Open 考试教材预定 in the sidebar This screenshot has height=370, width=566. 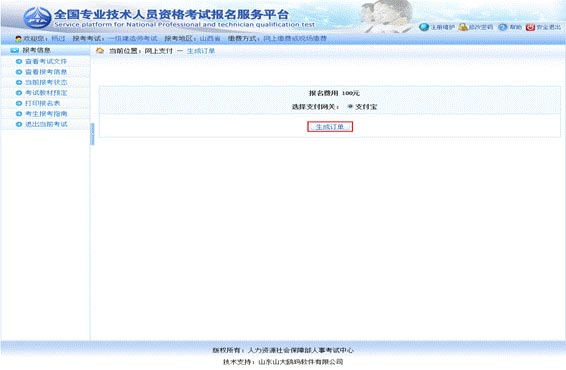46,93
